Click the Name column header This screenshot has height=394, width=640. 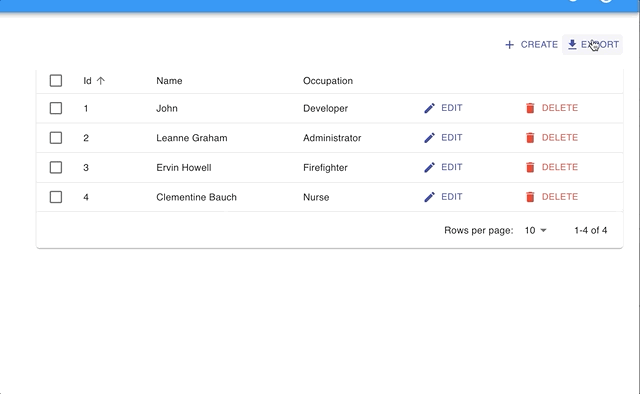pyautogui.click(x=169, y=81)
